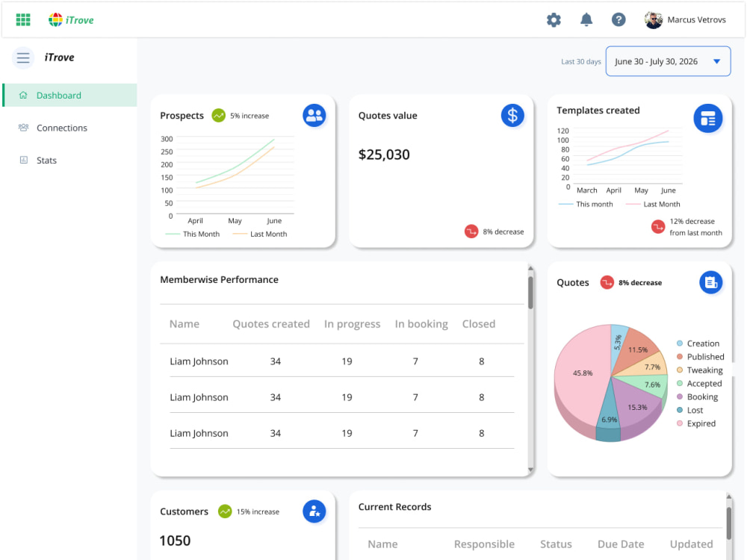Open date range dropdown June 30 - July 30
This screenshot has height=560, width=747.
(x=668, y=61)
